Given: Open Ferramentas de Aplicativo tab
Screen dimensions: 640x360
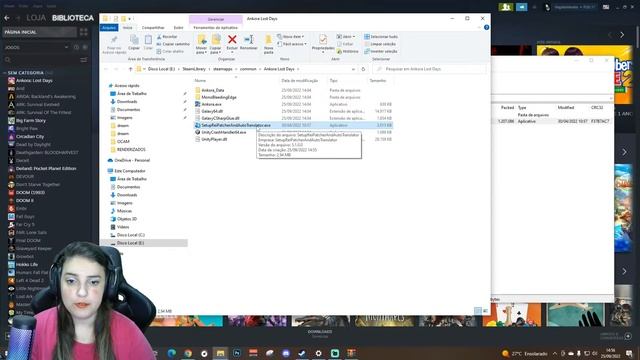Looking at the screenshot, I should (x=216, y=28).
